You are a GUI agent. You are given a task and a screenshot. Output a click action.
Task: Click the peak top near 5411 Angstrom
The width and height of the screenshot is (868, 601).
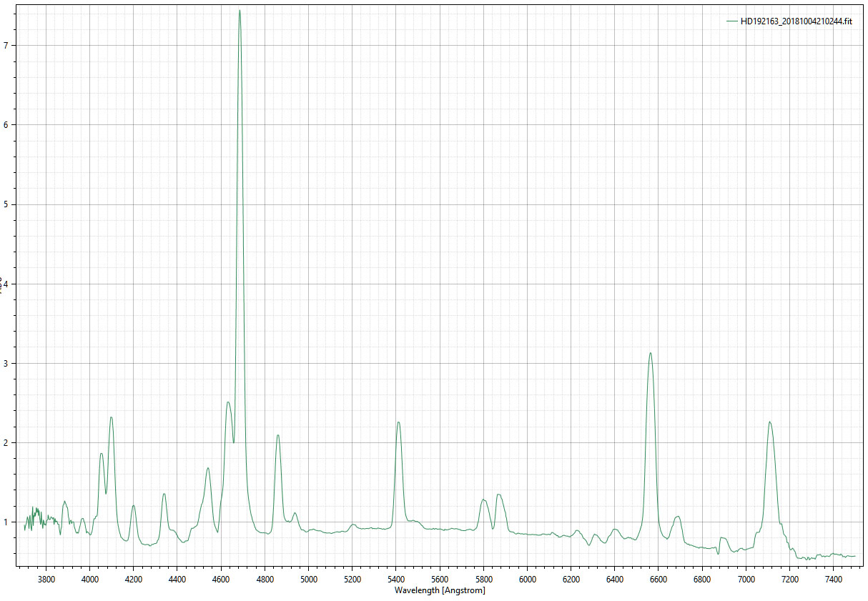click(398, 422)
